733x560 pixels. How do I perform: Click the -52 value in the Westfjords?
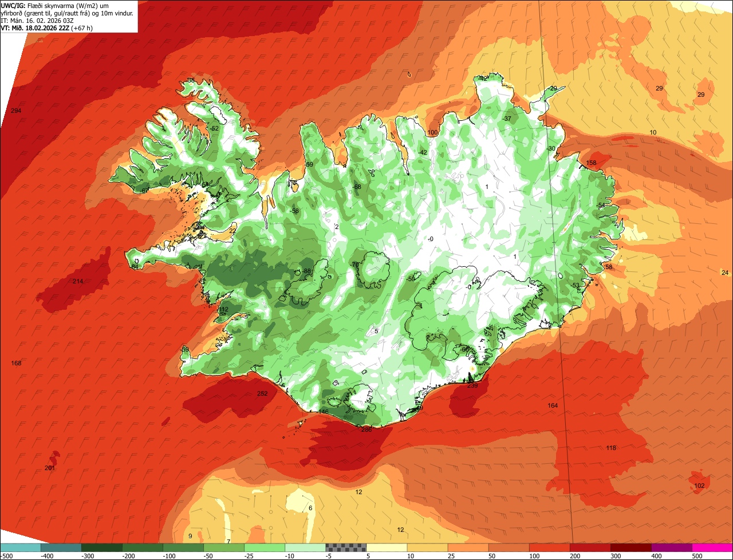click(x=214, y=129)
